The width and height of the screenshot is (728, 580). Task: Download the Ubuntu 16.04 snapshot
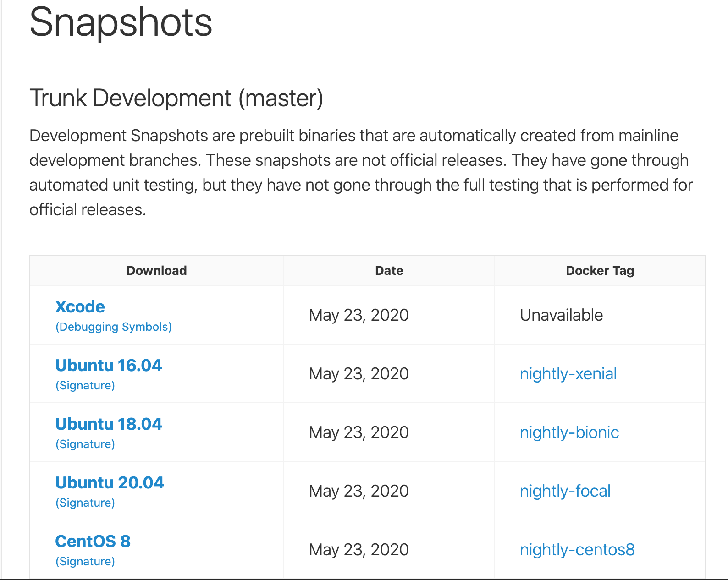(108, 365)
